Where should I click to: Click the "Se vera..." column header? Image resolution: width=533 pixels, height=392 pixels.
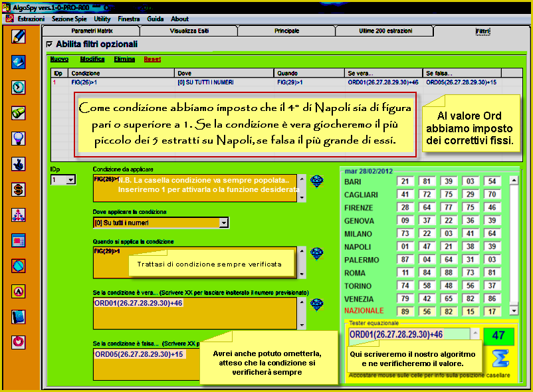tap(383, 73)
